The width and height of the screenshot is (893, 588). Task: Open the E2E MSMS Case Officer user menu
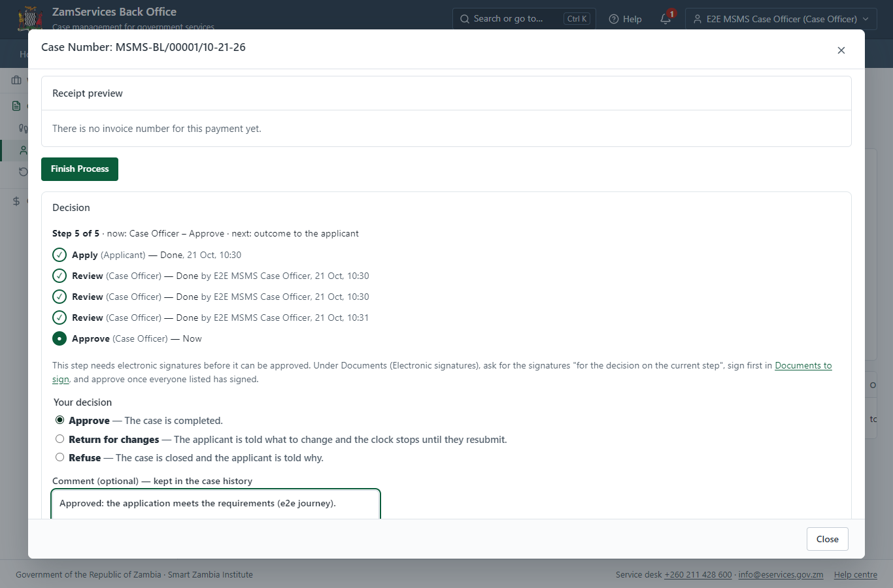point(781,19)
